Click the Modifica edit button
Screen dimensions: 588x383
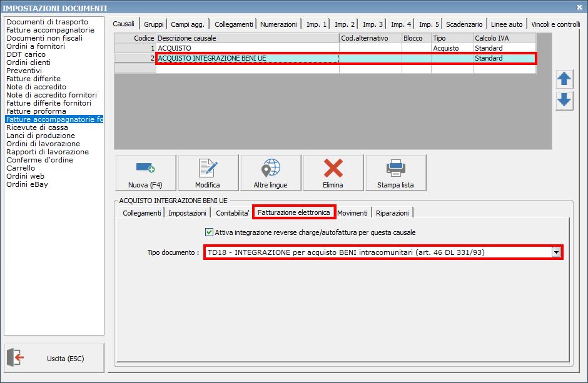coord(208,172)
